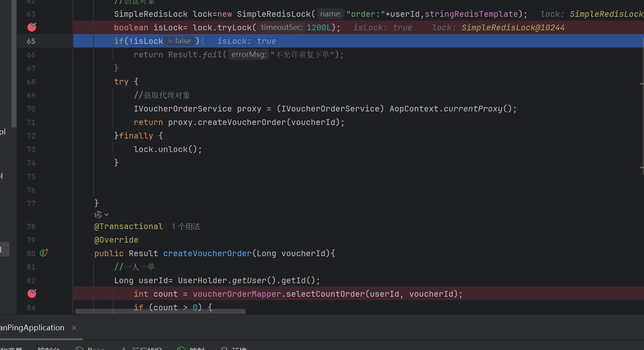
Task: Click the Result.fail call on line 66
Action: click(x=195, y=55)
